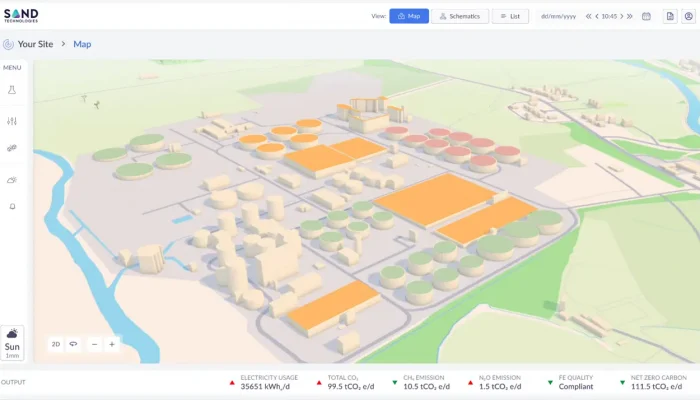Skip forward with double right chevron
The height and width of the screenshot is (400, 700).
click(630, 16)
